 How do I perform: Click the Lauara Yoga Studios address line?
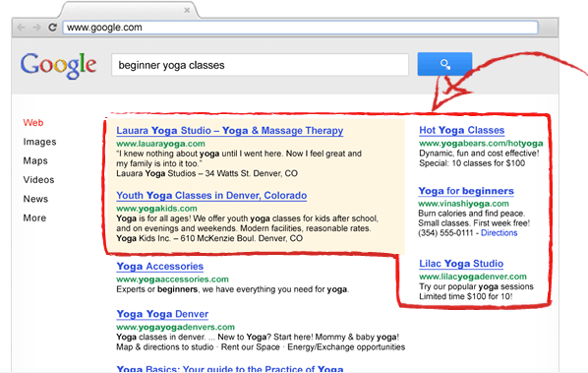click(x=207, y=173)
